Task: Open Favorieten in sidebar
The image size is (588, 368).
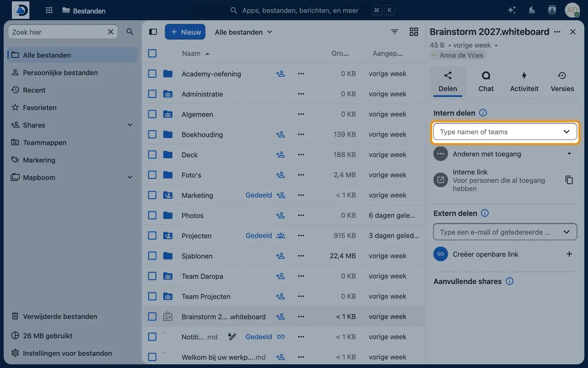Action: 73,107
